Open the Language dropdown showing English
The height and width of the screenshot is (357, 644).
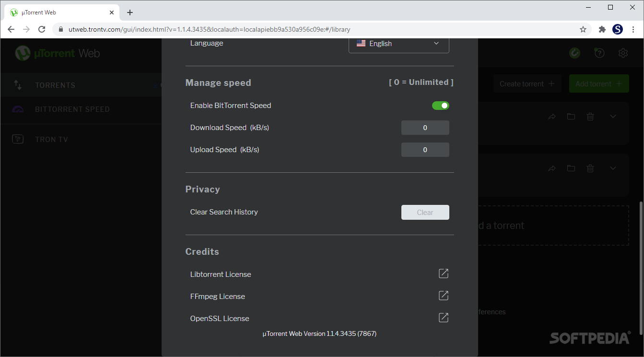pos(398,44)
